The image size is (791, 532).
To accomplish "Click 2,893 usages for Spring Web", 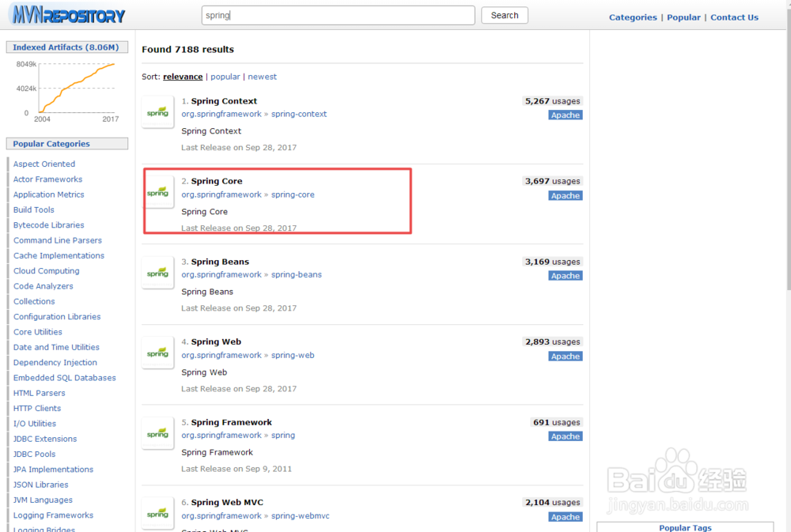I will coord(552,342).
